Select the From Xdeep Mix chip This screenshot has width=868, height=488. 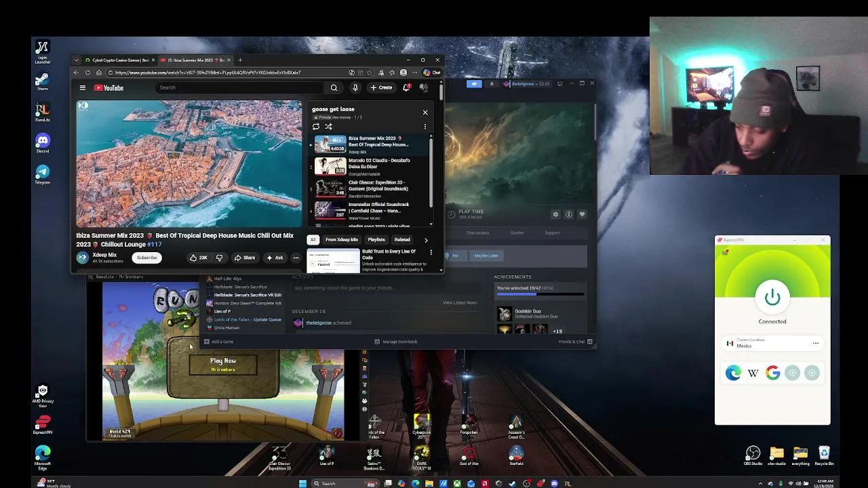point(342,239)
